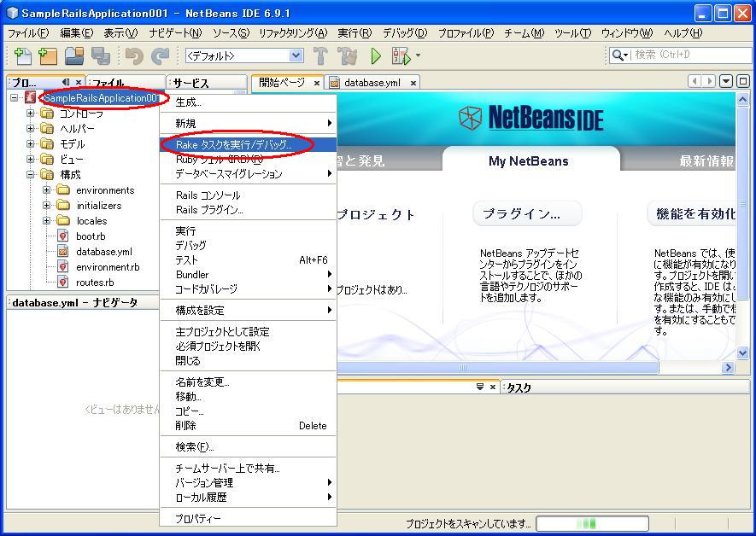
Task: Click the New Project toolbar icon
Action: tap(48, 55)
